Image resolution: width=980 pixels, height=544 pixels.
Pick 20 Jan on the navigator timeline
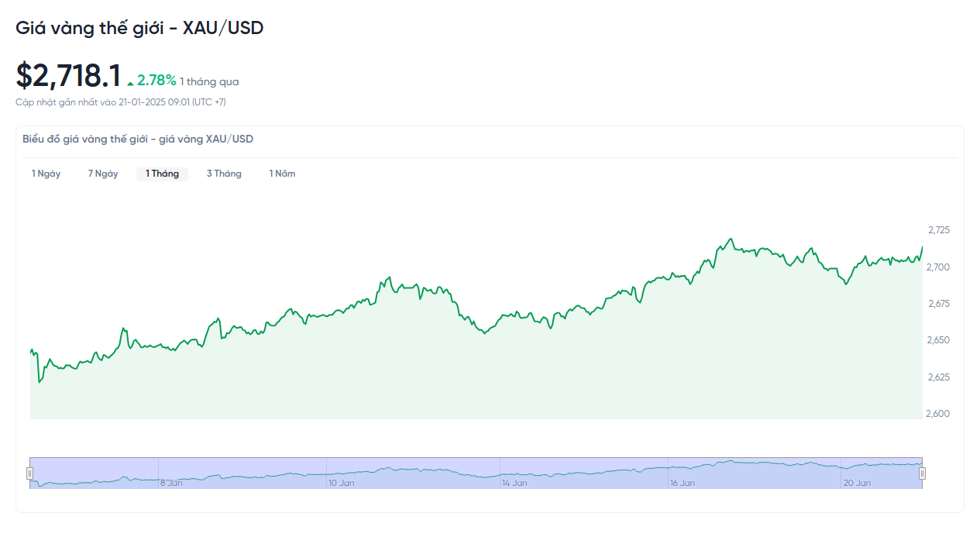(x=857, y=483)
